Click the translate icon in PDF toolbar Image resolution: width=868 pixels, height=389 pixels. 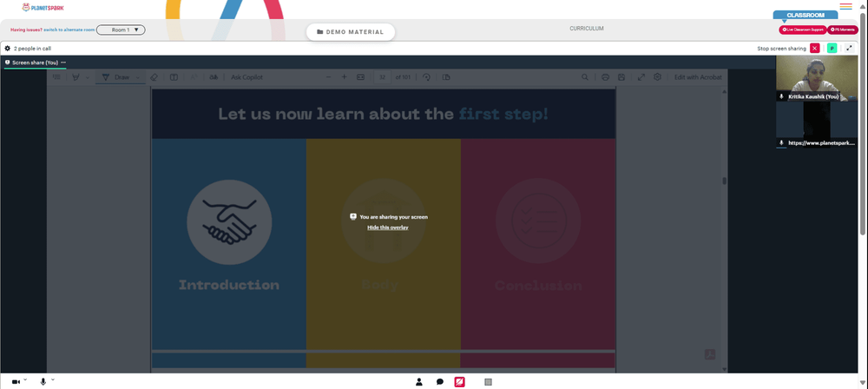point(214,77)
